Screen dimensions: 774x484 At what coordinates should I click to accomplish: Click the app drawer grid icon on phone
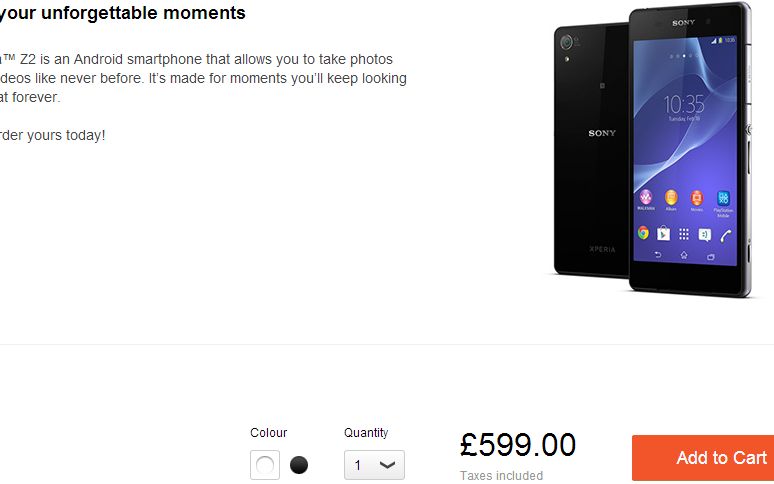click(x=684, y=234)
